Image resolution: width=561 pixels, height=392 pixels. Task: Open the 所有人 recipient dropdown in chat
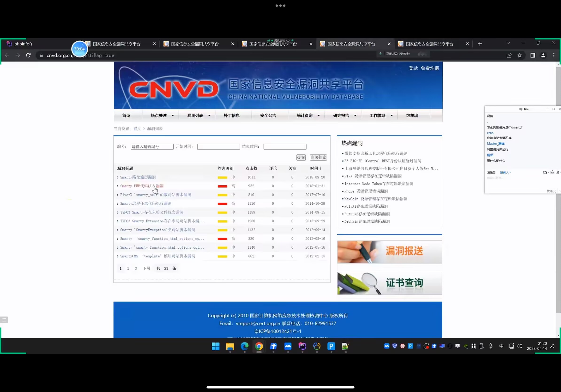505,172
